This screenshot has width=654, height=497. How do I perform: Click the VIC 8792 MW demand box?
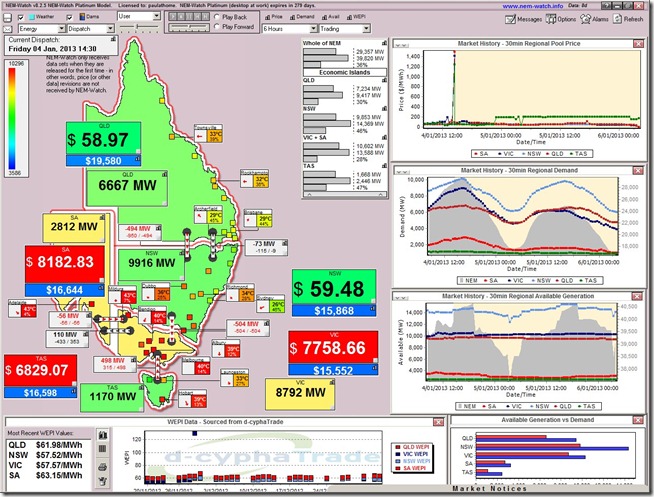coord(300,394)
